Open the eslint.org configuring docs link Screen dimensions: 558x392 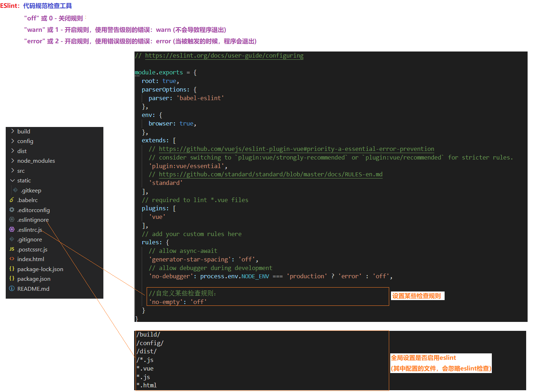click(224, 56)
